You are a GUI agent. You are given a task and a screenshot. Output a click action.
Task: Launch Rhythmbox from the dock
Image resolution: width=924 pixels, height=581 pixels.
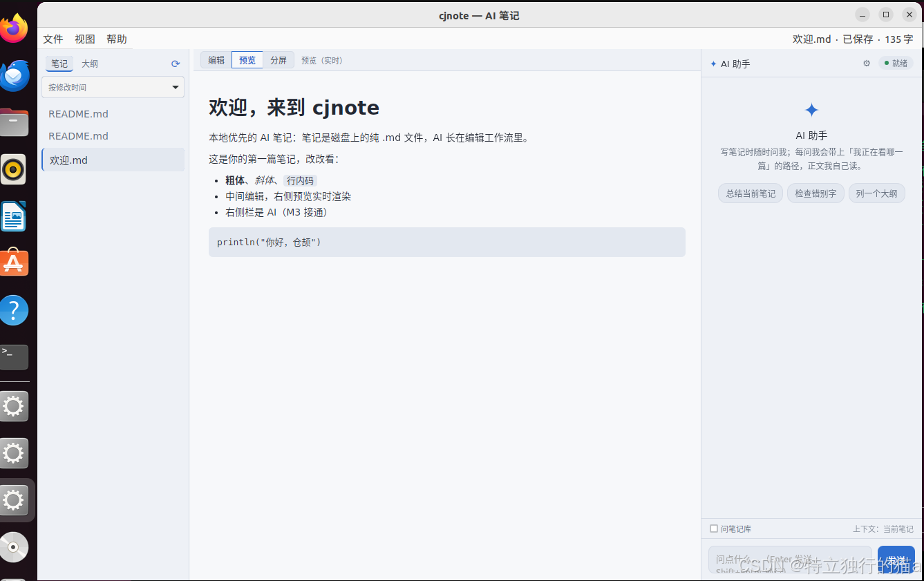click(14, 169)
